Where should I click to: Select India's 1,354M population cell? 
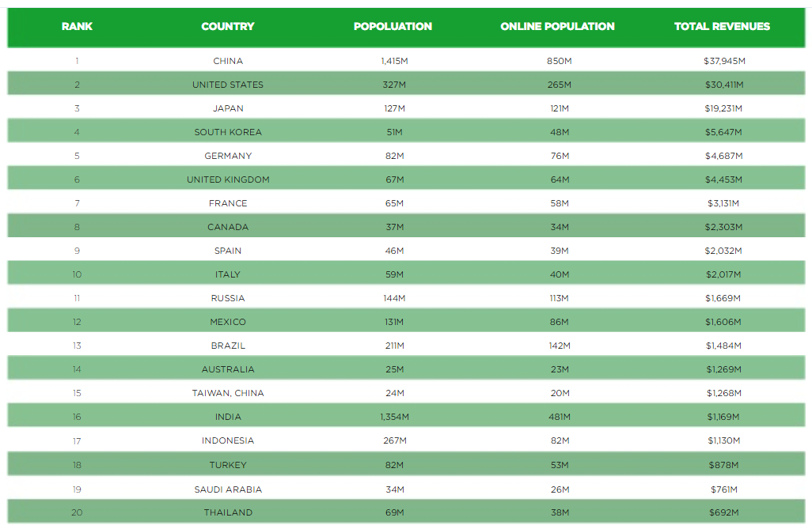pyautogui.click(x=395, y=418)
